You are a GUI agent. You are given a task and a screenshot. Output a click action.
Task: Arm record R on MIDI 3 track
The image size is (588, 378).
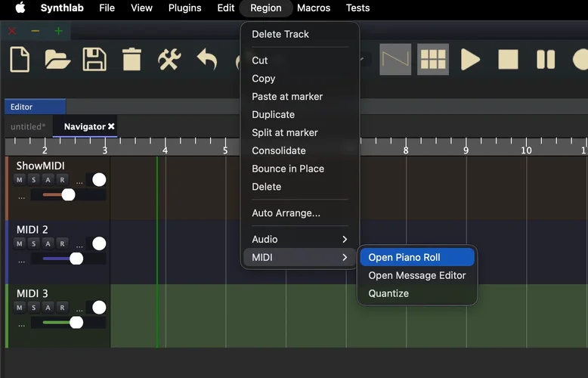(x=62, y=308)
